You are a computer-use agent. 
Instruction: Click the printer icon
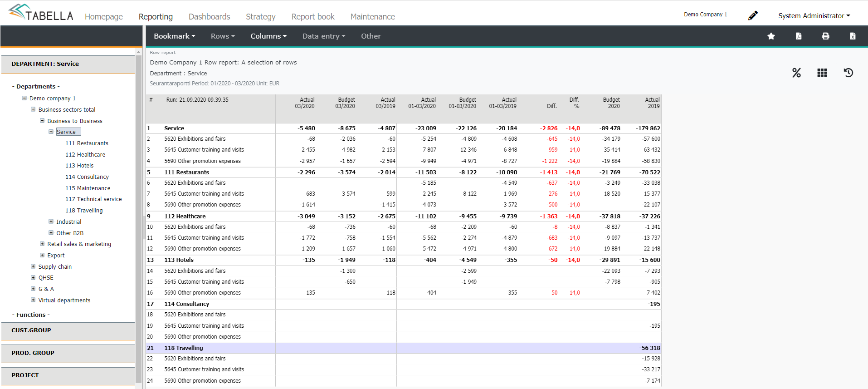point(826,36)
